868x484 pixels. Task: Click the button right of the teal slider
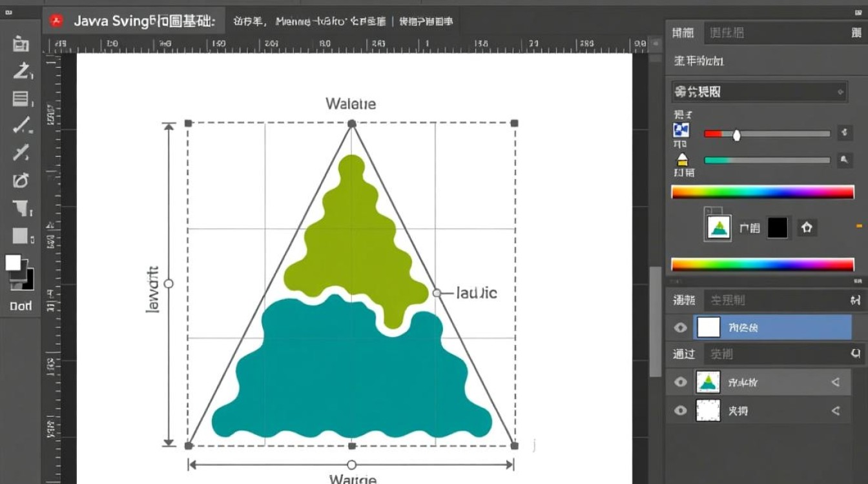(845, 160)
